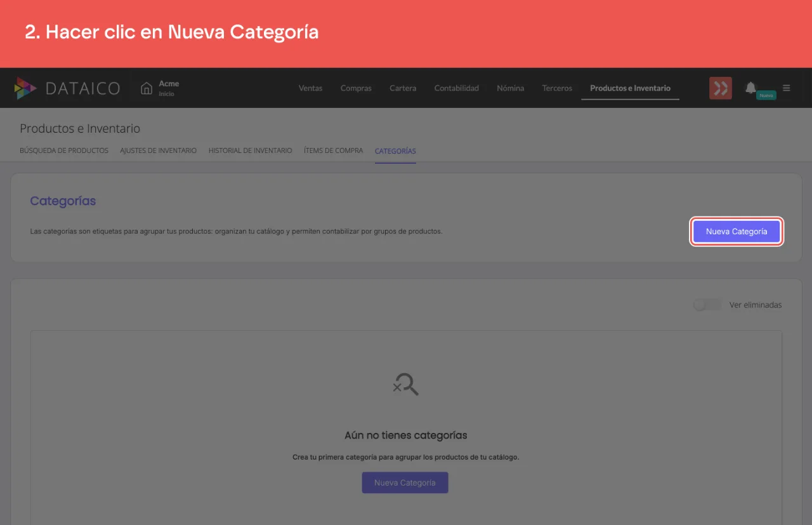The height and width of the screenshot is (525, 812).
Task: Toggle Ver eliminadas switch
Action: click(707, 305)
